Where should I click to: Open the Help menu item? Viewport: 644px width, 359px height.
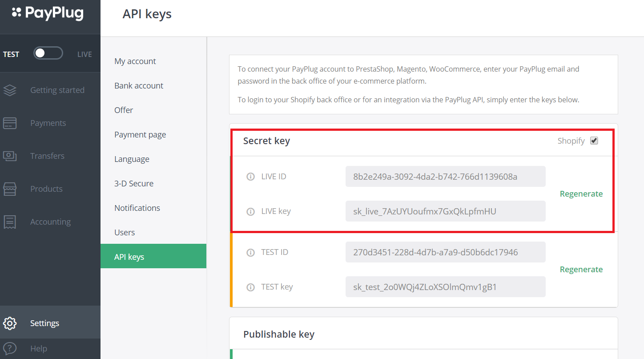(50, 349)
